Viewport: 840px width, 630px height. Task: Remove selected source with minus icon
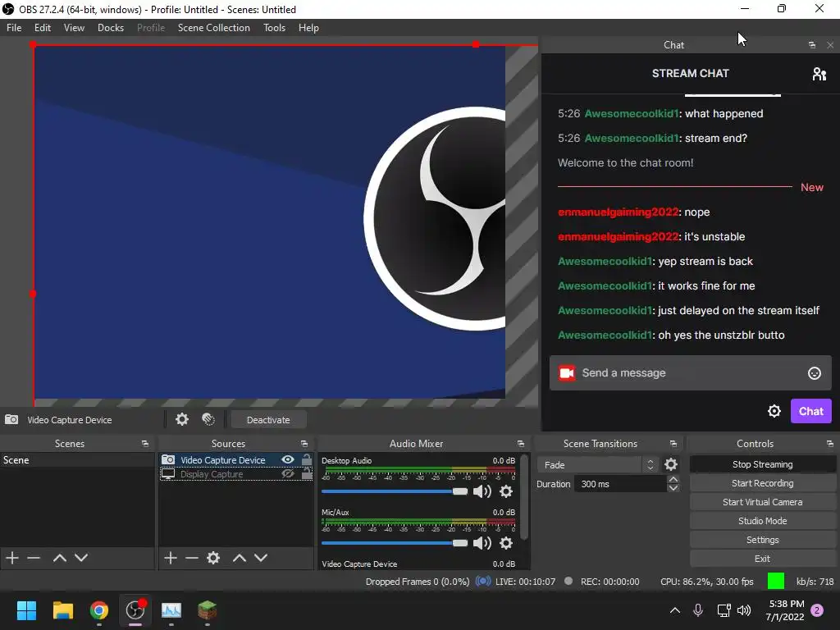192,558
